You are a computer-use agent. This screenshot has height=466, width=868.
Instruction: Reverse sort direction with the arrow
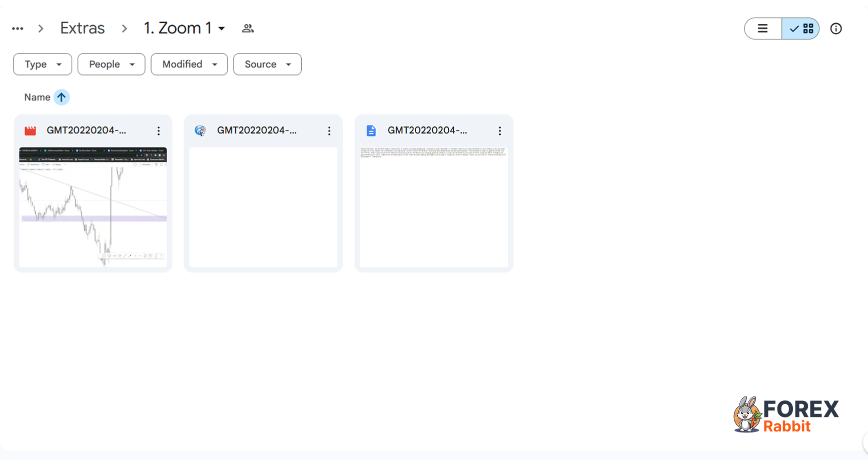(62, 97)
